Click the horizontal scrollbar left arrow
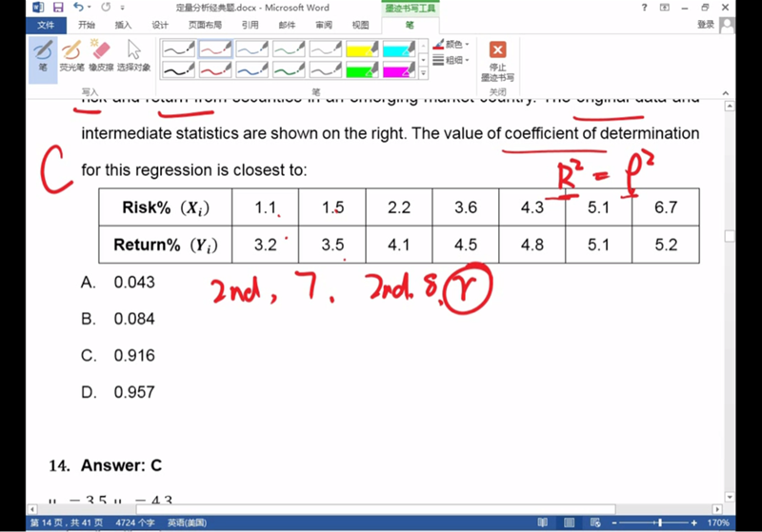The width and height of the screenshot is (762, 532). coord(32,509)
